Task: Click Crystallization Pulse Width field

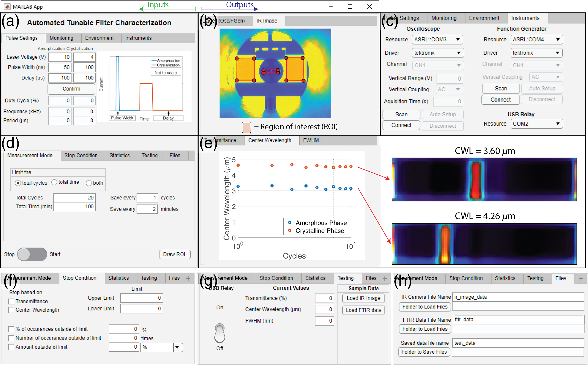Action: click(84, 67)
